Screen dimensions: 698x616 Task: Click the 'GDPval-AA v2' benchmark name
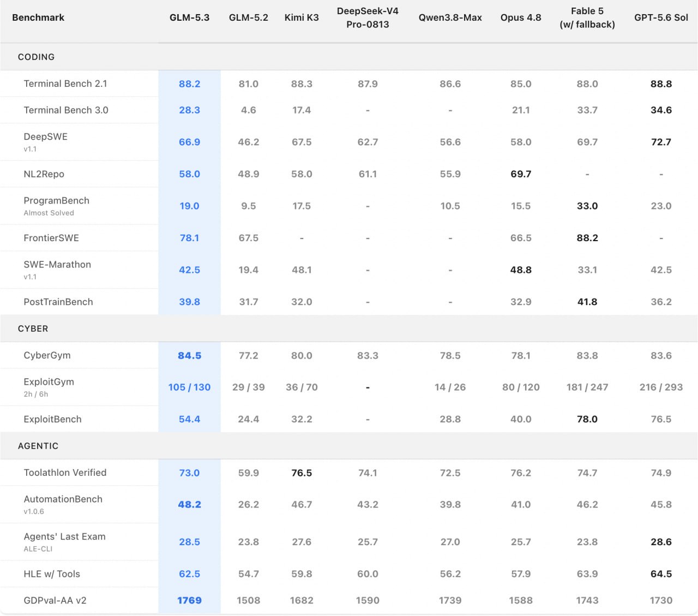pos(55,600)
